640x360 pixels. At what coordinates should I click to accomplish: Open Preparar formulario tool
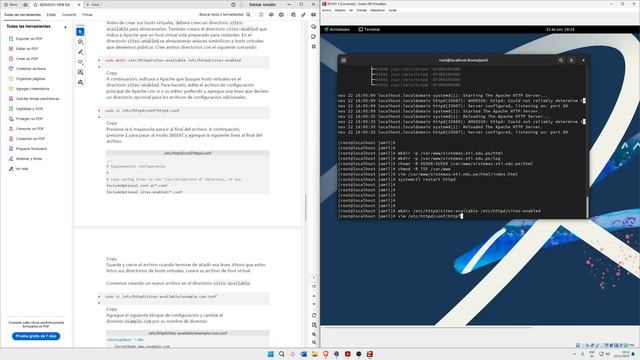point(28,149)
